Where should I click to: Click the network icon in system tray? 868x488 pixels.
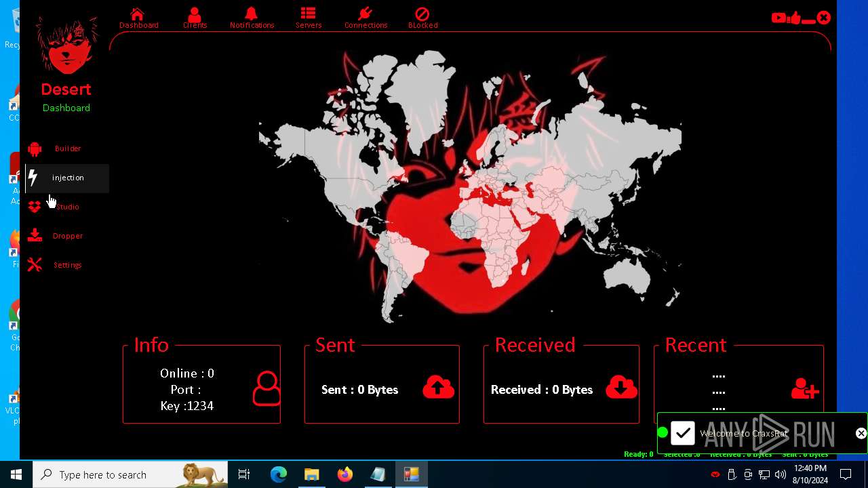pos(764,474)
